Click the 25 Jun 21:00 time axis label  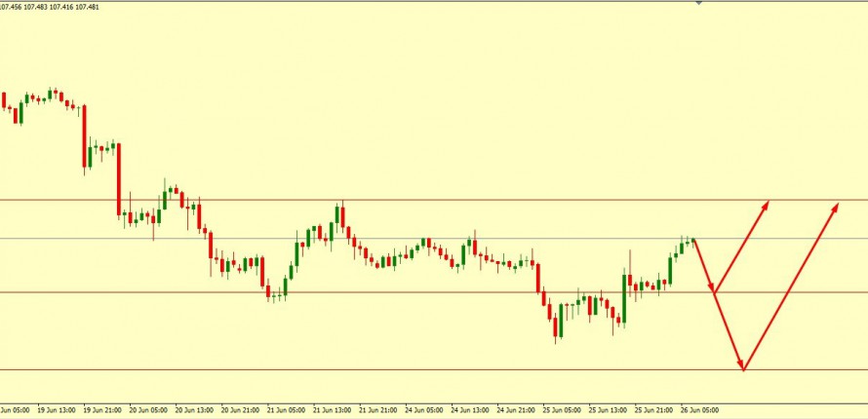(x=653, y=410)
